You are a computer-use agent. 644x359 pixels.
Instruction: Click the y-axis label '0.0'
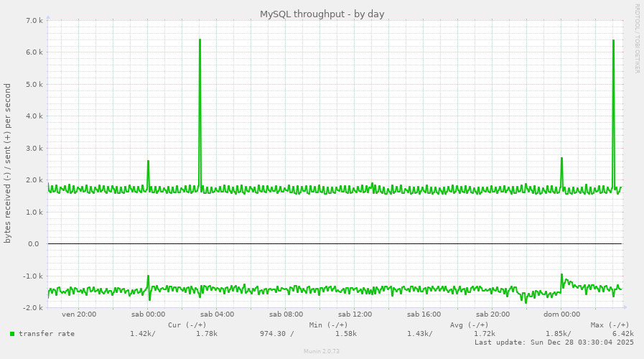tap(34, 244)
